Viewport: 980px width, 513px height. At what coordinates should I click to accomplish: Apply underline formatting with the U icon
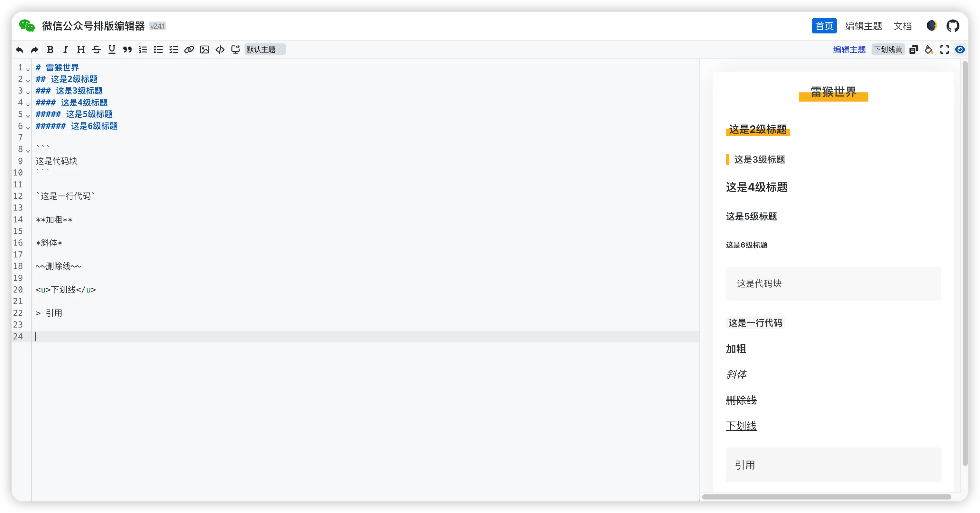click(112, 50)
